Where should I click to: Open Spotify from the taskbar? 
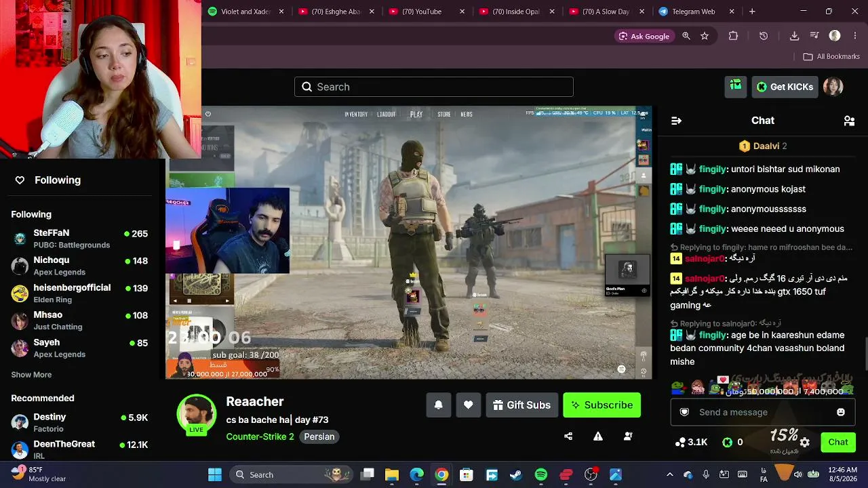[x=541, y=474]
